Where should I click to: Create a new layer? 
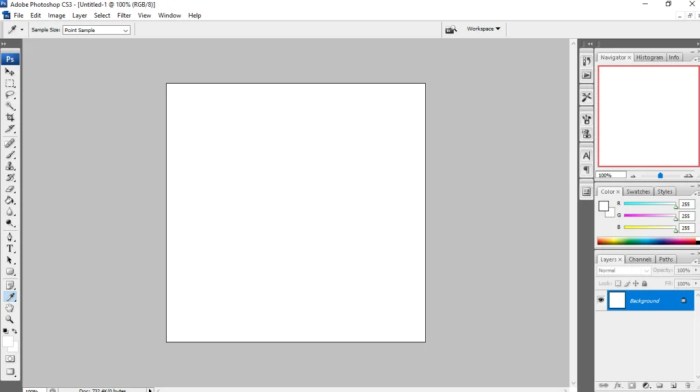[674, 385]
